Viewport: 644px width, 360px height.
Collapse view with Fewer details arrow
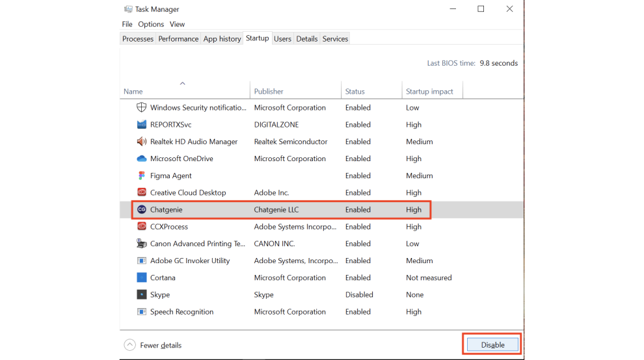(130, 345)
